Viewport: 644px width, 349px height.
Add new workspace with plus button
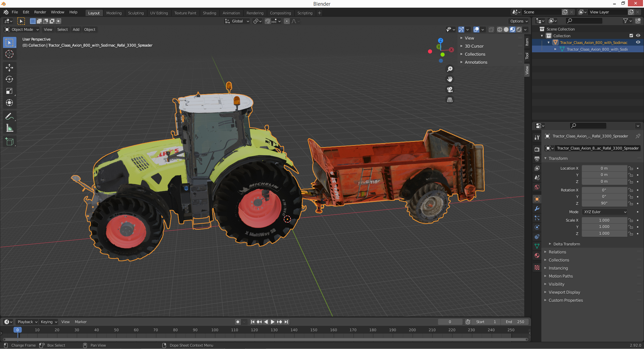(319, 13)
